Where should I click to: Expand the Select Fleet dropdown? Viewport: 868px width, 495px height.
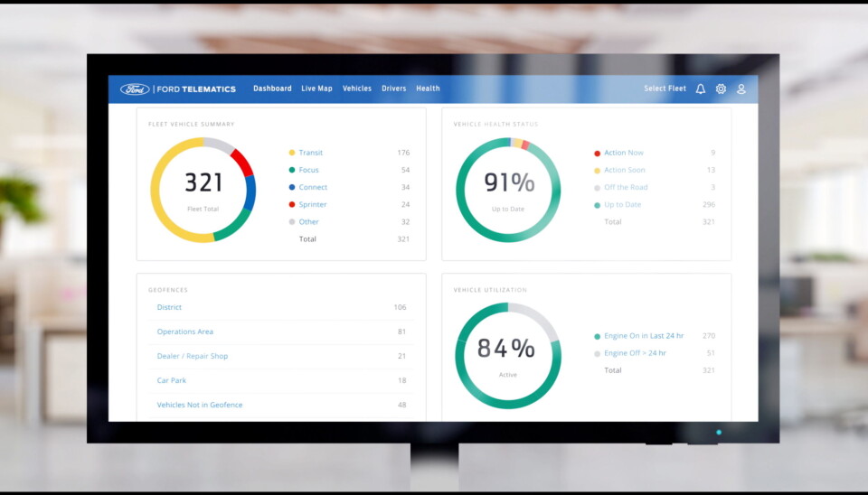pos(665,89)
